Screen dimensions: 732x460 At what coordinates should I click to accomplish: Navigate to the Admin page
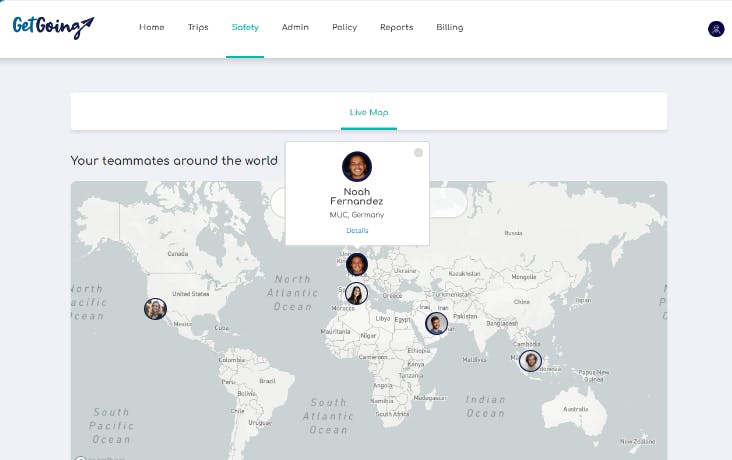[x=295, y=28]
